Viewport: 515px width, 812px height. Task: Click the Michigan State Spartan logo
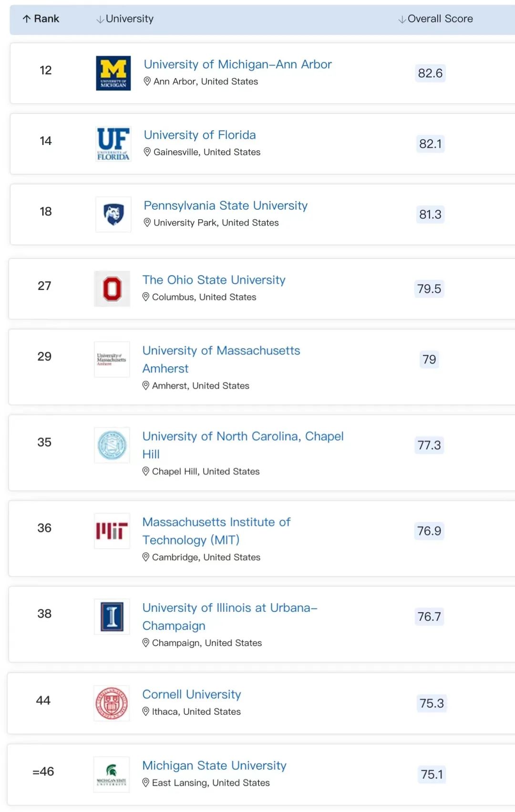pyautogui.click(x=112, y=774)
